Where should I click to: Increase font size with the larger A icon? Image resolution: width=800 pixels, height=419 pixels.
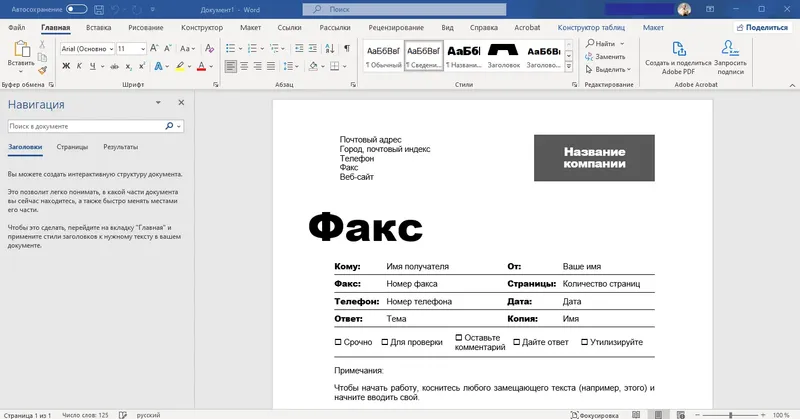point(154,48)
